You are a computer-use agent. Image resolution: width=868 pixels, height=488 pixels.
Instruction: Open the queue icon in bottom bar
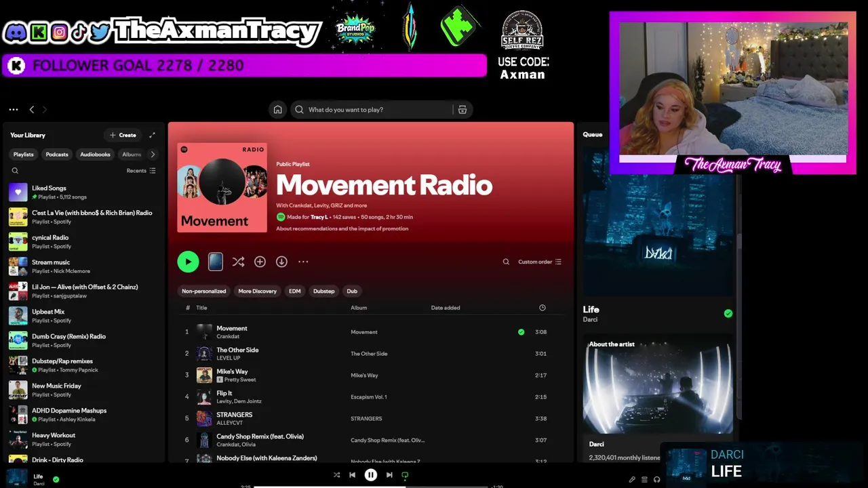coord(644,479)
